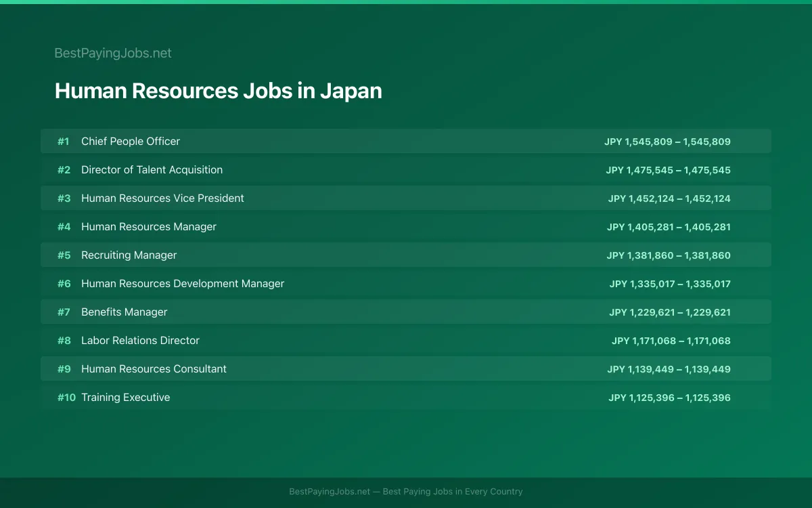Select the Benefits Manager title

124,312
